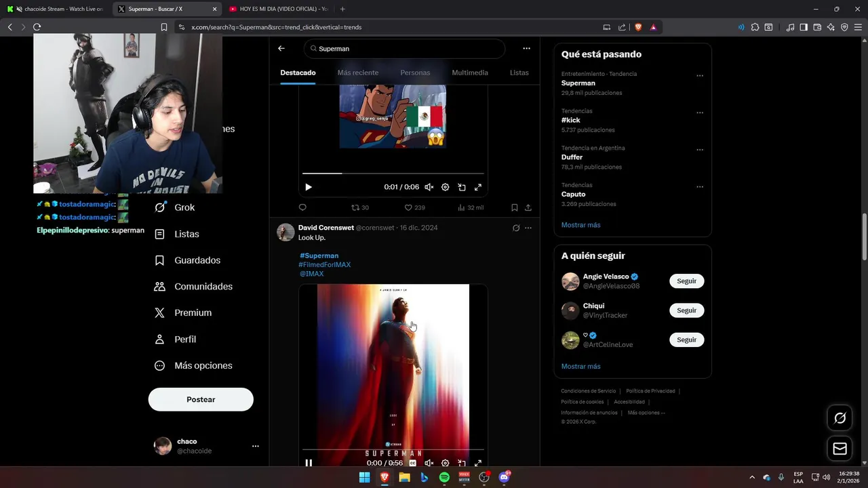Open Brave Wallet icon in toolbar
The image size is (868, 488).
pyautogui.click(x=817, y=27)
